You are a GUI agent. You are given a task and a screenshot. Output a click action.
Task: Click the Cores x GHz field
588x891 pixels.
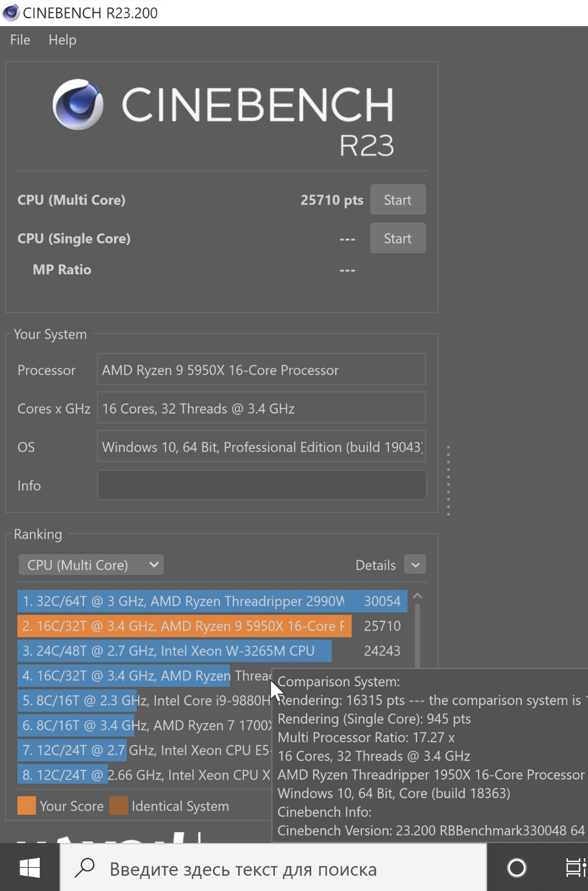pos(261,408)
